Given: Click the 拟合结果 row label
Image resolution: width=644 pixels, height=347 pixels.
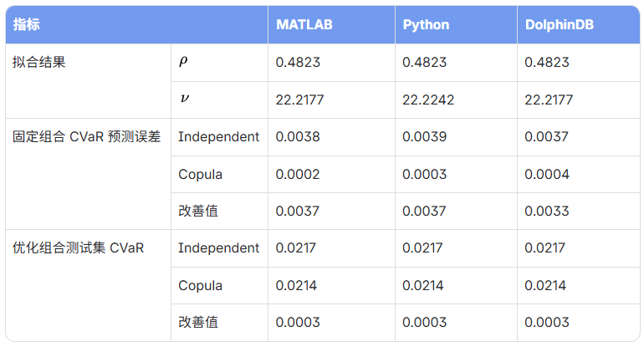Looking at the screenshot, I should pyautogui.click(x=39, y=63).
